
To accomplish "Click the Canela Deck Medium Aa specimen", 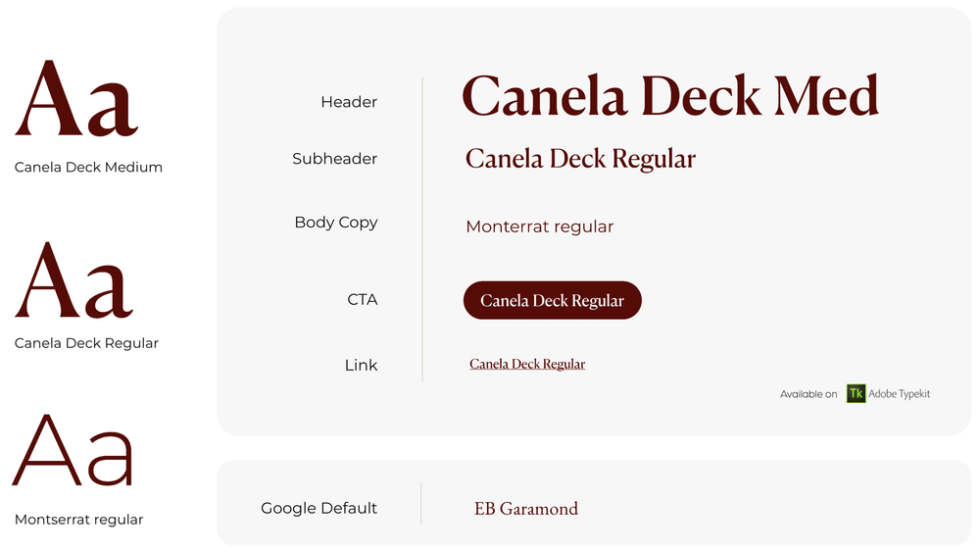I will coord(76,98).
